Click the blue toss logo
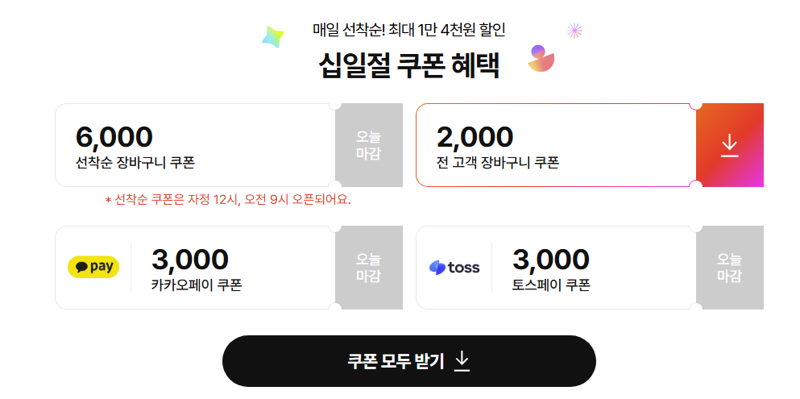 tap(455, 267)
